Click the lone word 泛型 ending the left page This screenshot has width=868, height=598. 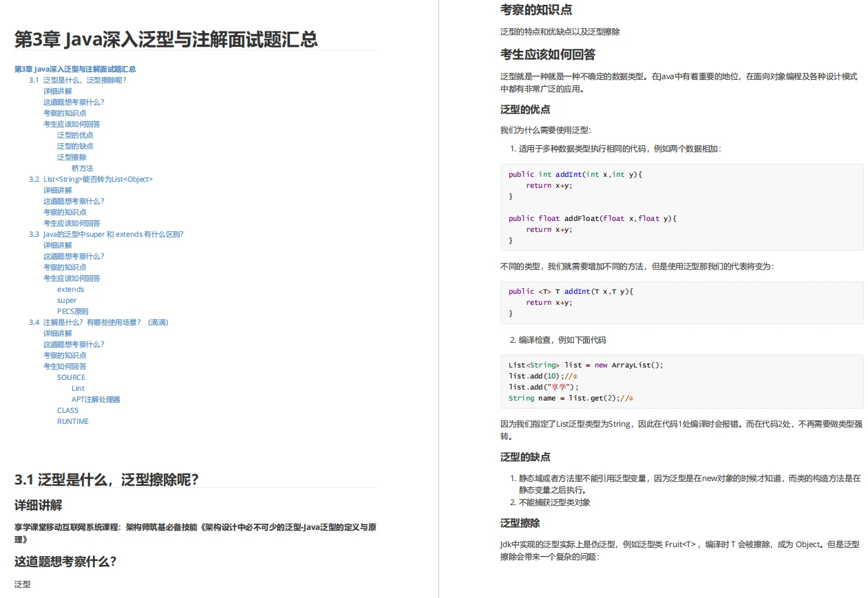pos(23,584)
